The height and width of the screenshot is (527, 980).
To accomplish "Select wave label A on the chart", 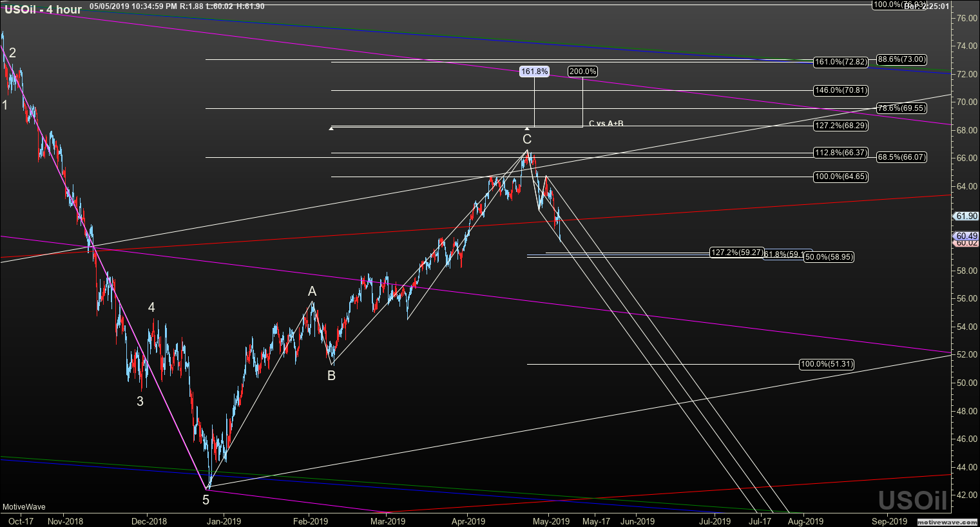I will (312, 292).
